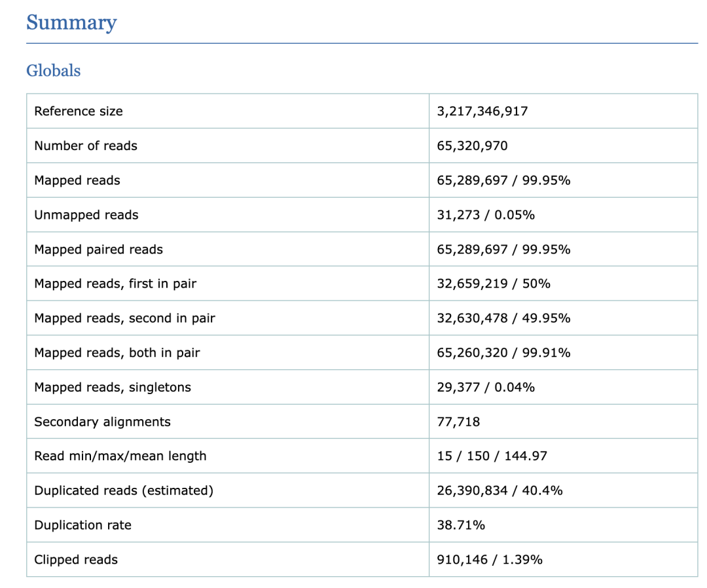Viewport: 707px width, 588px height.
Task: Select Mapped reads, first in pair label
Action: click(115, 284)
